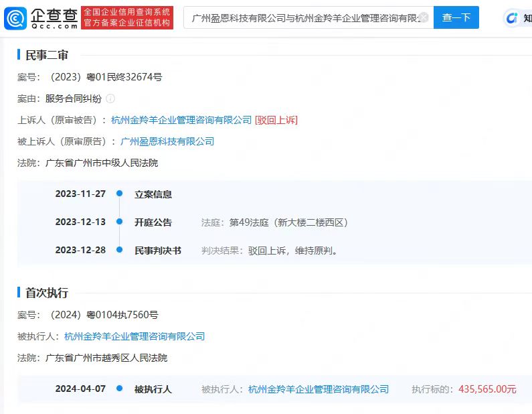This screenshot has height=414, width=532.
Task: Open company link in 2024-04-07 timeline row
Action: (x=319, y=389)
